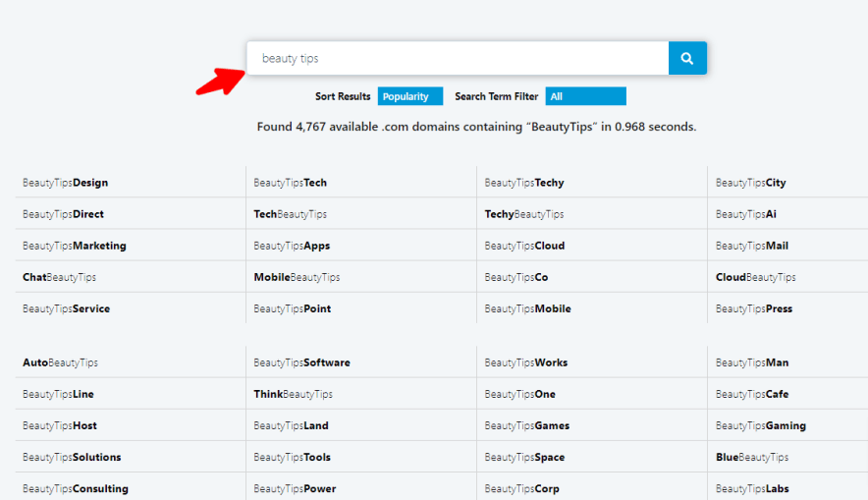Select domain ChatBeautyTips
Viewport: 868px width, 500px height.
coord(59,277)
